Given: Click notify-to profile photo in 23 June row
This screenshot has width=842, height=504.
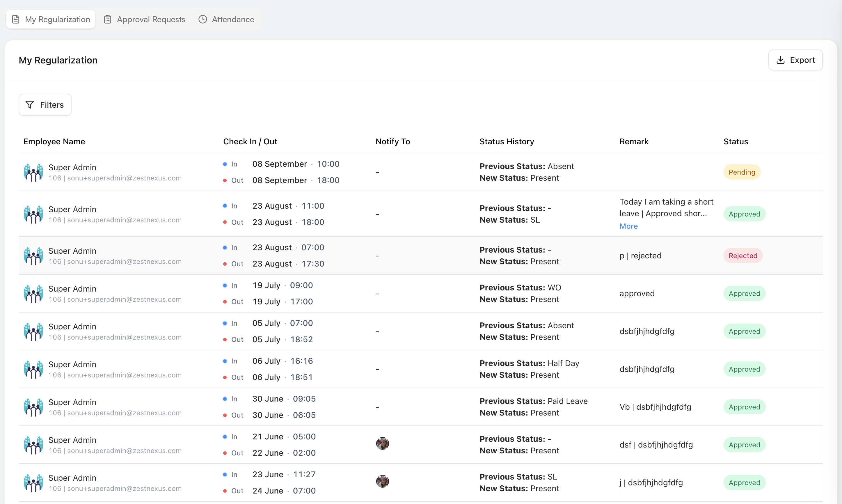Looking at the screenshot, I should pos(382,481).
